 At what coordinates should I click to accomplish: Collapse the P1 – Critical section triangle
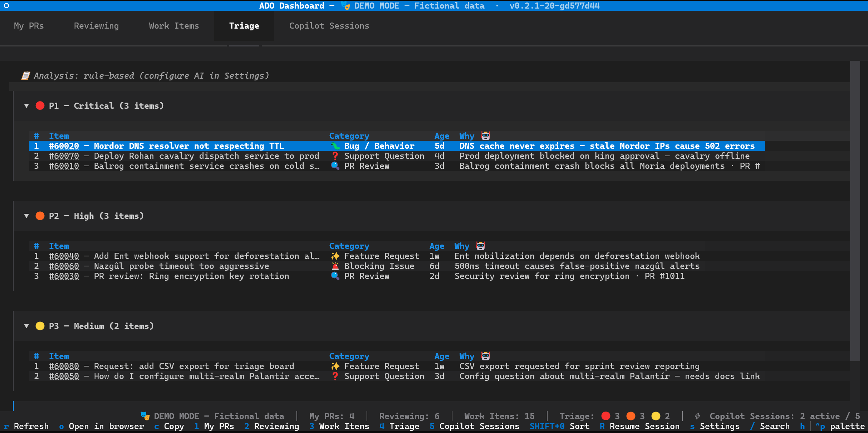coord(26,106)
